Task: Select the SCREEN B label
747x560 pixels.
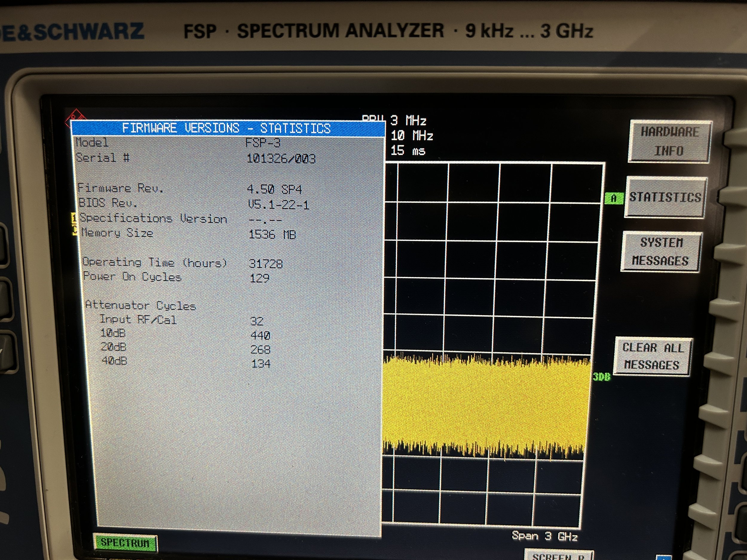Action: (558, 555)
